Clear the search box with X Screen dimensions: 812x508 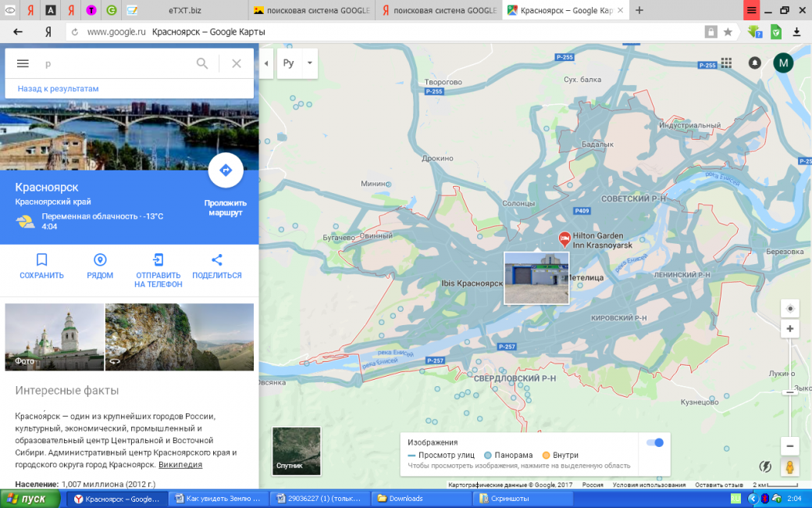(237, 63)
